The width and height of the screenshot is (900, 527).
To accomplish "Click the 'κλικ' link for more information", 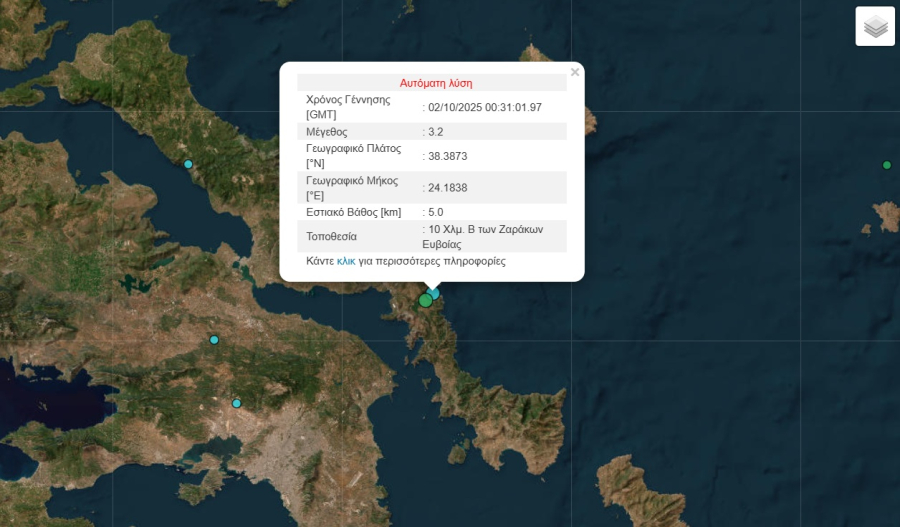I will point(346,261).
